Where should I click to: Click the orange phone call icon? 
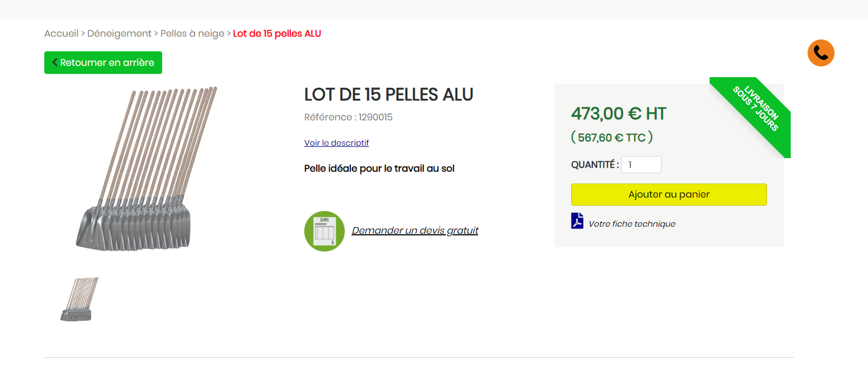tap(820, 53)
